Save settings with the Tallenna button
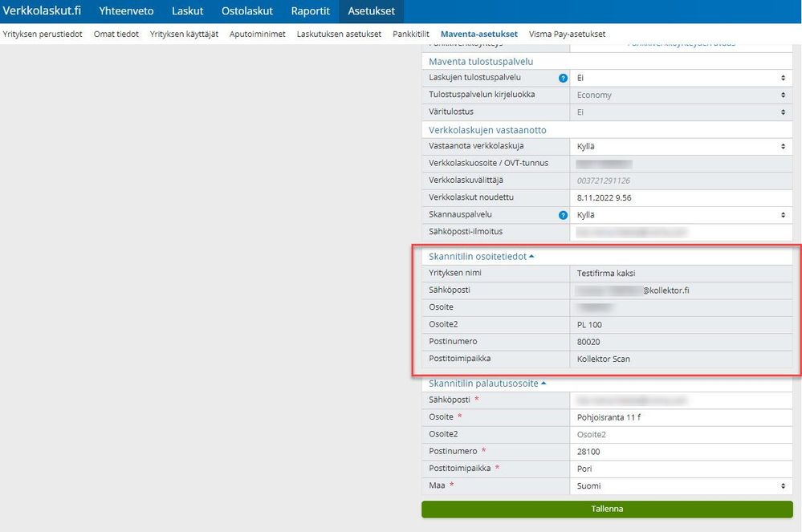 [607, 509]
